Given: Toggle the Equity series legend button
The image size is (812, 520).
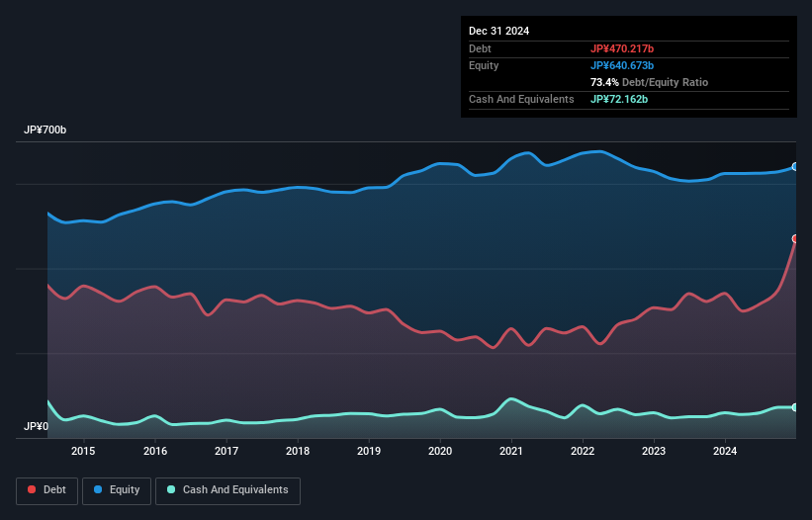Looking at the screenshot, I should (x=117, y=490).
